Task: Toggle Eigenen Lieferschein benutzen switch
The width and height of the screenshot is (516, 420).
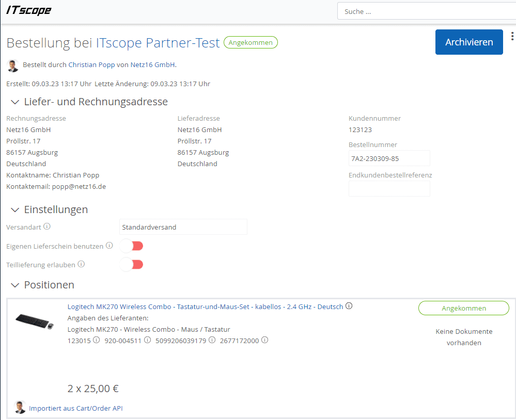Action: click(x=131, y=246)
